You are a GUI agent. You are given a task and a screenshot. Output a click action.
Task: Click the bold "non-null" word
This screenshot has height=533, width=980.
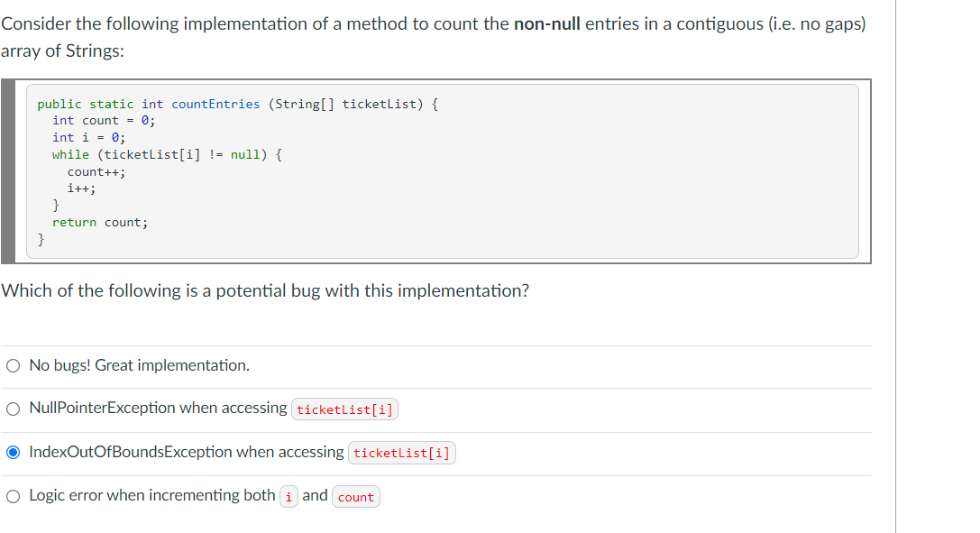[547, 23]
